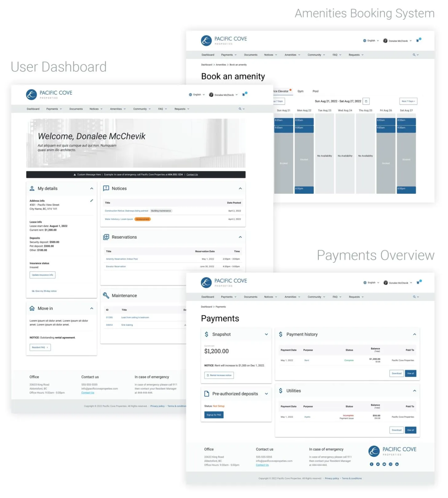Expand the Snapshot panel chevron
This screenshot has height=498, width=448.
pyautogui.click(x=266, y=334)
